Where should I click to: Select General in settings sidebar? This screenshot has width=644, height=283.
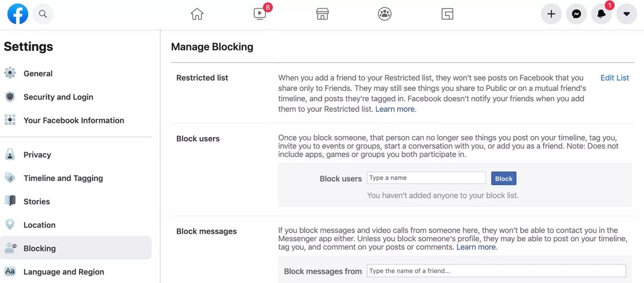(x=38, y=74)
